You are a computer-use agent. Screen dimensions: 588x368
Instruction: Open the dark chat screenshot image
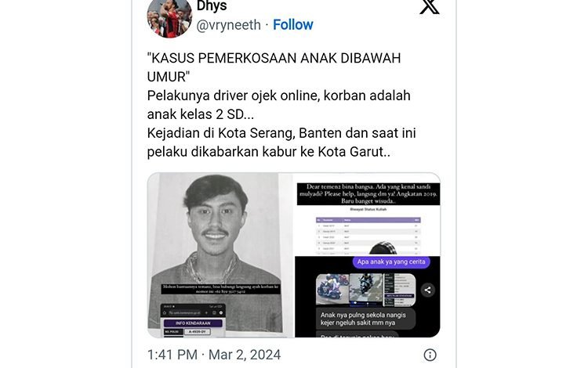(x=368, y=297)
